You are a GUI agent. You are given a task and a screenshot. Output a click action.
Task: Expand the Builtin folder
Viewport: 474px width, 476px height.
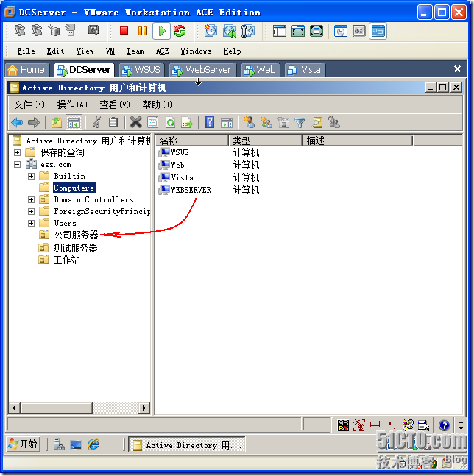click(x=31, y=176)
